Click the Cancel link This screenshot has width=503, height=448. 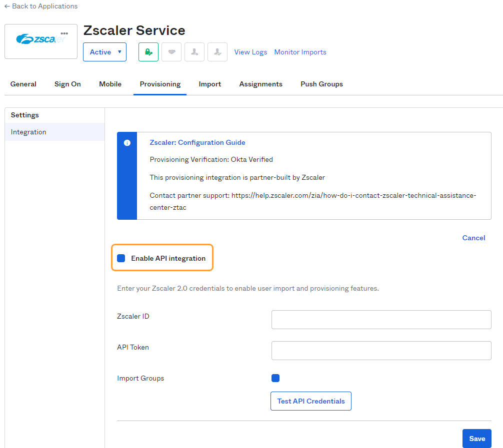473,238
